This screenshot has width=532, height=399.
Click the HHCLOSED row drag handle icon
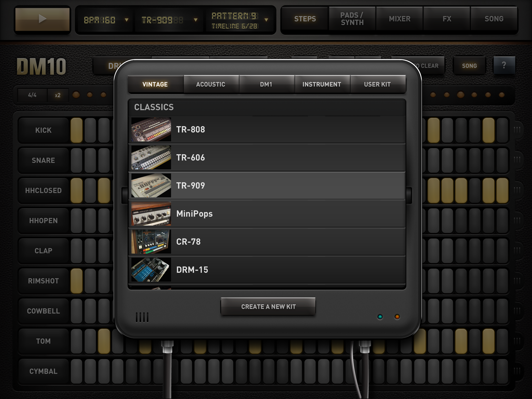[517, 190]
